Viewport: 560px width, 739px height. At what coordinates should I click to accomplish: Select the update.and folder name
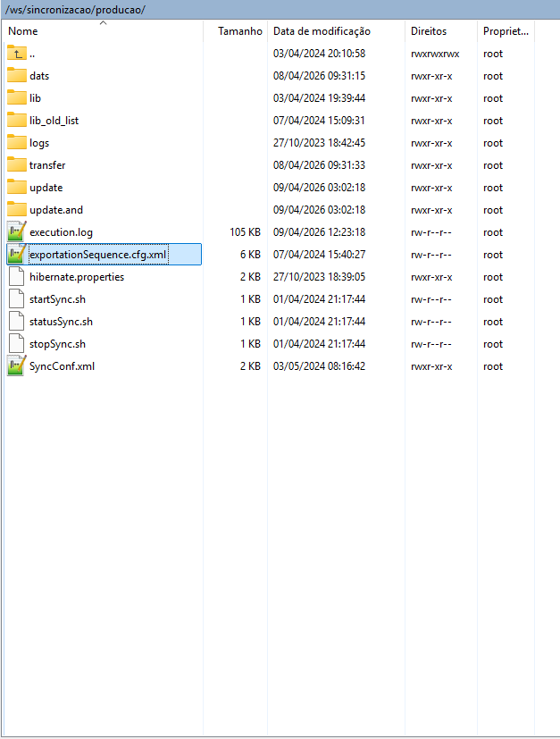tap(56, 210)
